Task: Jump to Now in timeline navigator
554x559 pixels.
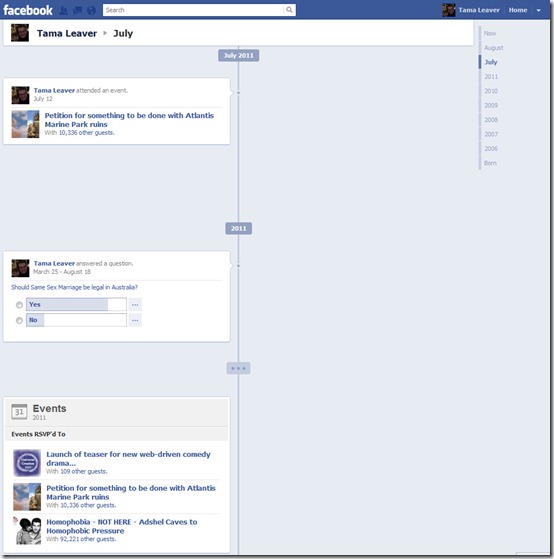Action: coord(490,33)
